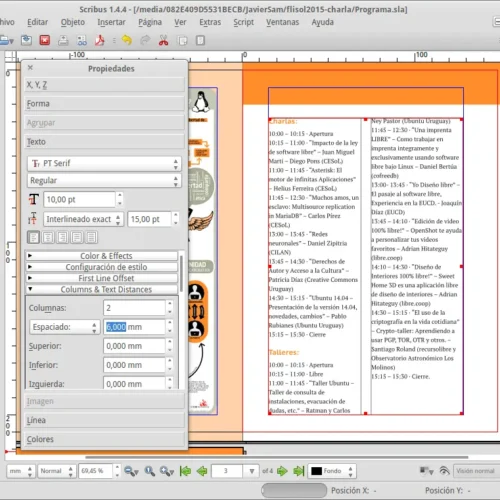Viewport: 500px width, 500px height.
Task: Open the Script menu
Action: pyautogui.click(x=243, y=22)
